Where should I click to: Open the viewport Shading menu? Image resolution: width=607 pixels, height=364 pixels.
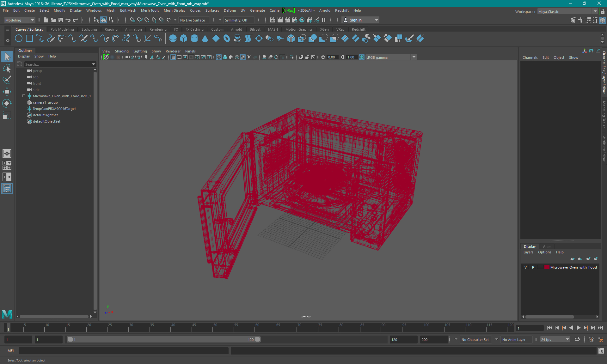122,51
